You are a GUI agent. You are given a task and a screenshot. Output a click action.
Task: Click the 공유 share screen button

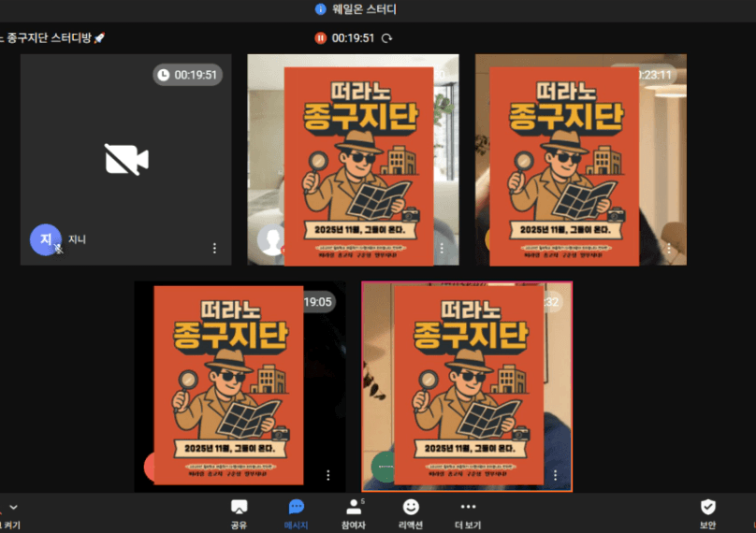(240, 513)
